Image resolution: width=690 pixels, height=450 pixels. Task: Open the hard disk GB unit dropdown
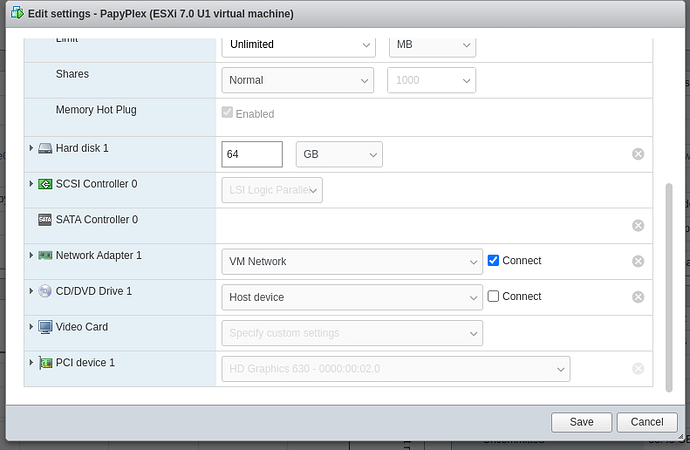tap(339, 154)
